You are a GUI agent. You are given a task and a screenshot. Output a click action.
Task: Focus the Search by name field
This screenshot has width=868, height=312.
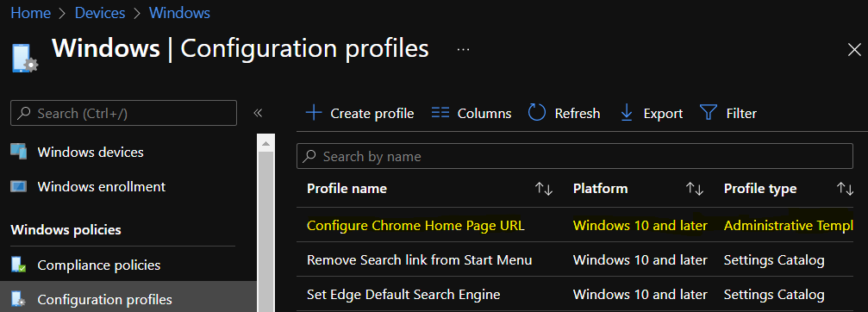coord(575,156)
